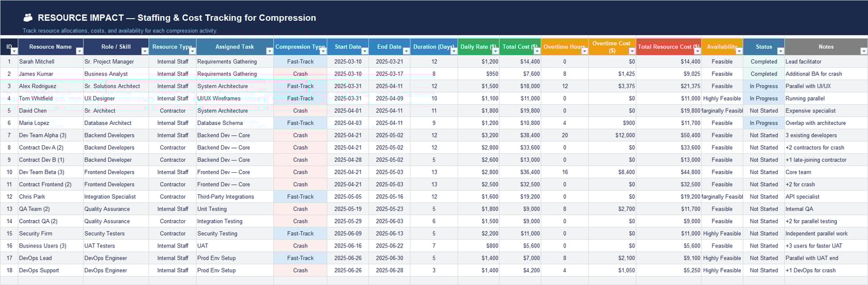Screen dimensions: 868x285
Task: Open the Overtime Cost filter dropdown
Action: tap(632, 51)
